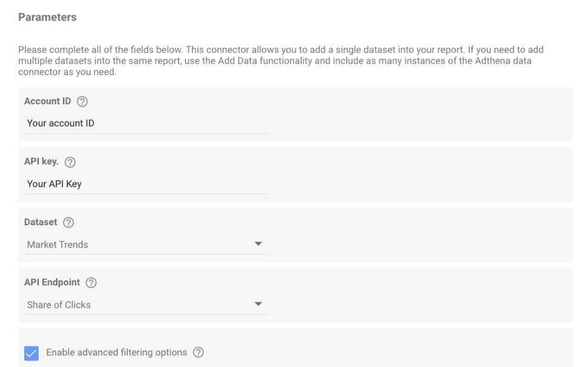The image size is (588, 367).
Task: Click the Account ID field label
Action: pyautogui.click(x=48, y=101)
